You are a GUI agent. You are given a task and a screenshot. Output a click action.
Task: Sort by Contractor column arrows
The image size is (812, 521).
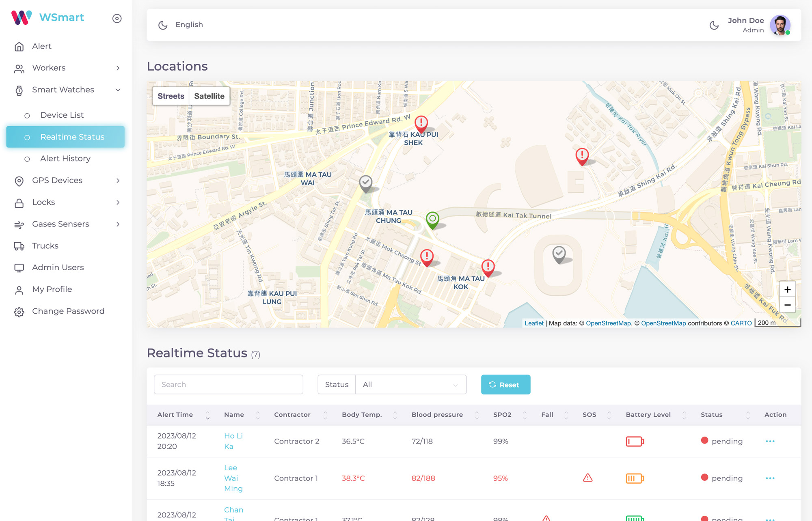tap(325, 415)
